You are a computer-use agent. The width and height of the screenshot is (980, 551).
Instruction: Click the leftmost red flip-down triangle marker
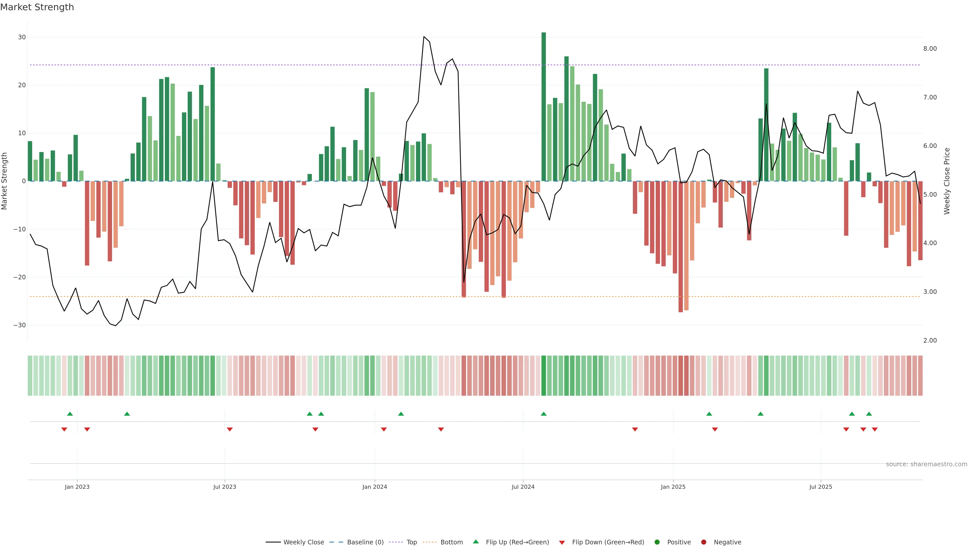[x=64, y=429]
